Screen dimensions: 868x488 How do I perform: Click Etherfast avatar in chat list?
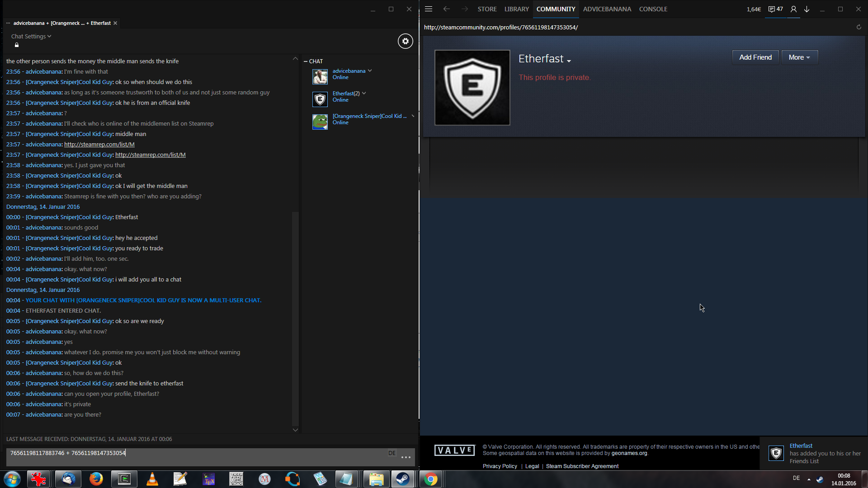point(320,99)
